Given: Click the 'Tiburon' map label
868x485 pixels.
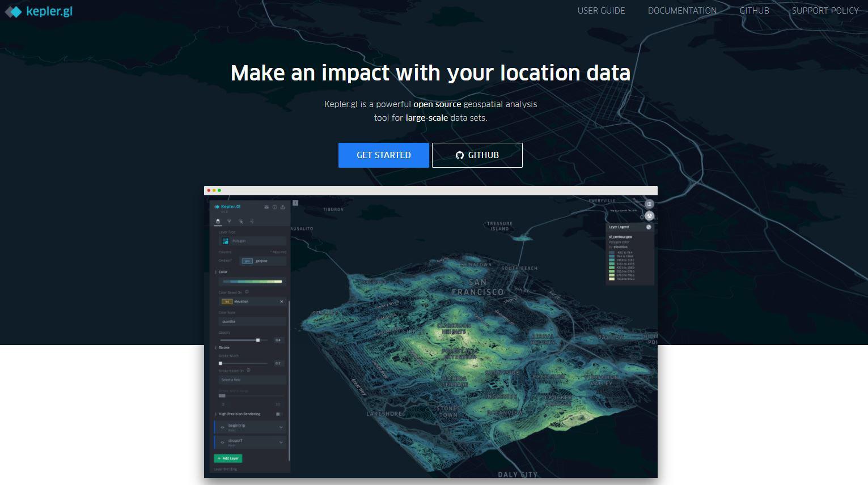Looking at the screenshot, I should pos(333,210).
